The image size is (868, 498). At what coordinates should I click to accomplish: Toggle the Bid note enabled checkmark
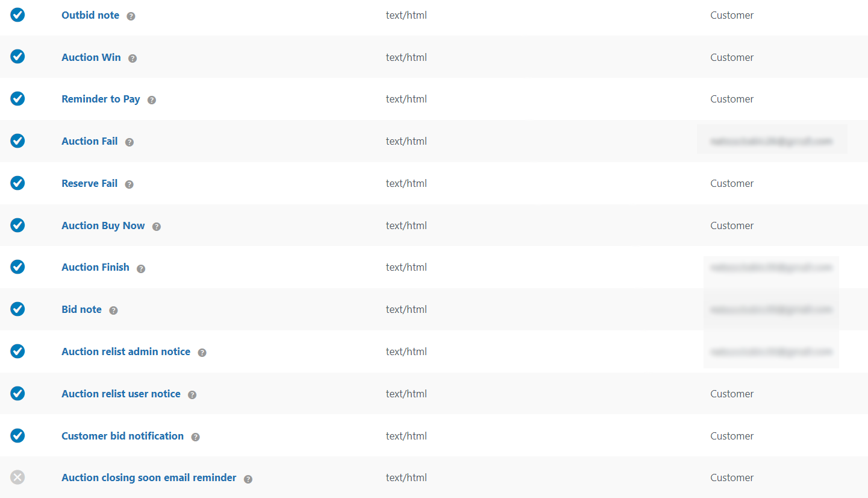point(17,309)
